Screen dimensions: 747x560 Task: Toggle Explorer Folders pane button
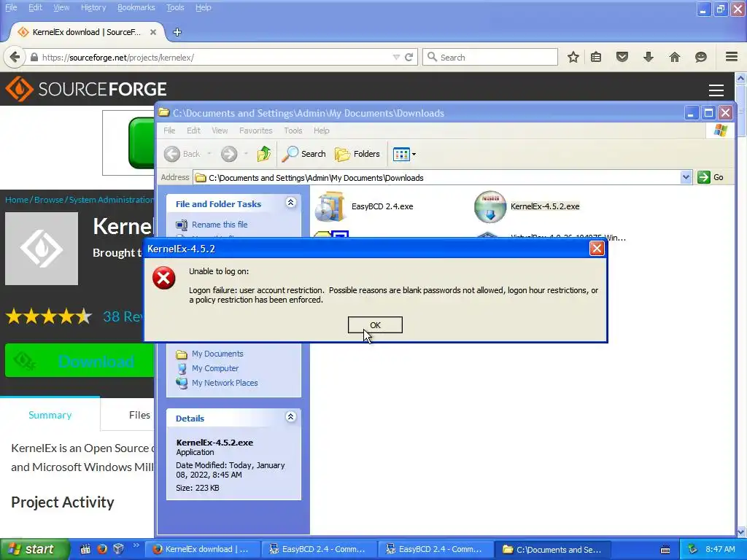coord(357,154)
